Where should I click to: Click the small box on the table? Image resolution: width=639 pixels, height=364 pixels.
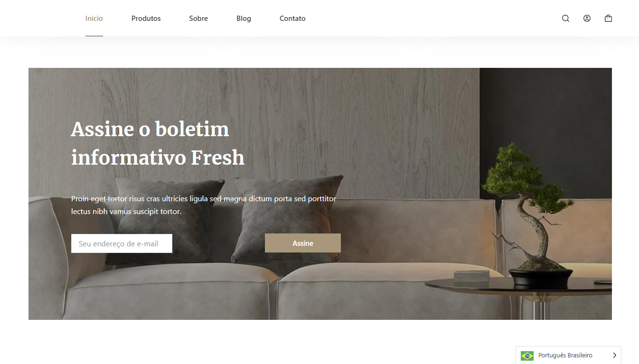click(x=471, y=276)
